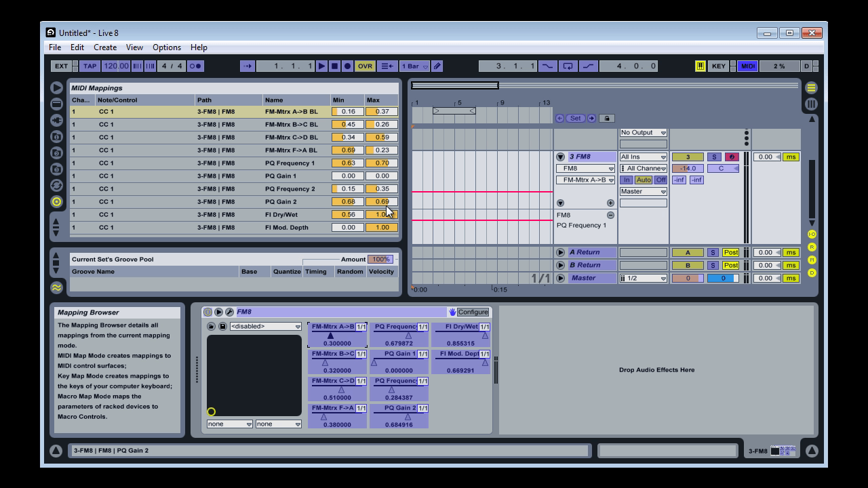
Task: Open the All Ins input dropdown
Action: click(x=643, y=157)
